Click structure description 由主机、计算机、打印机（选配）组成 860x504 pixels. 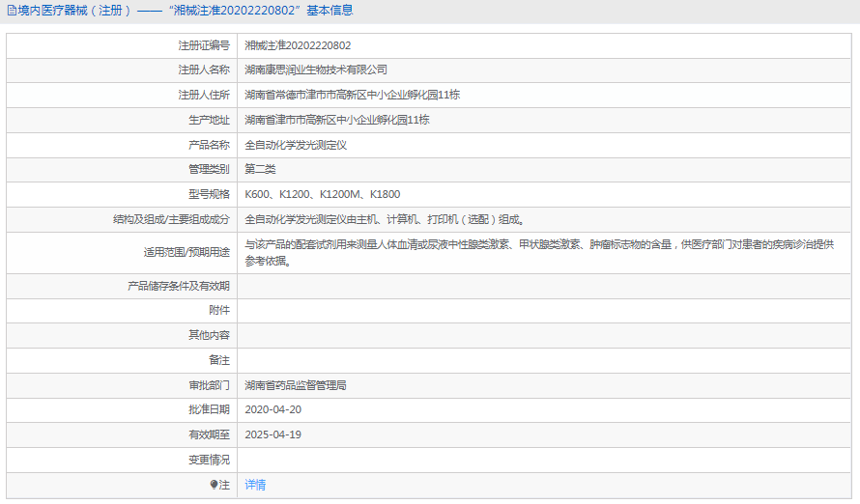point(385,220)
